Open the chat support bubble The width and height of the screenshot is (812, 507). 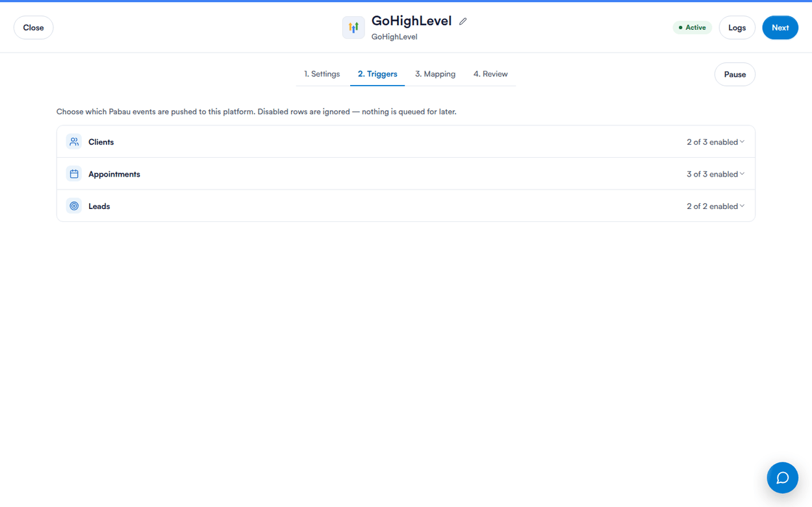(x=782, y=478)
